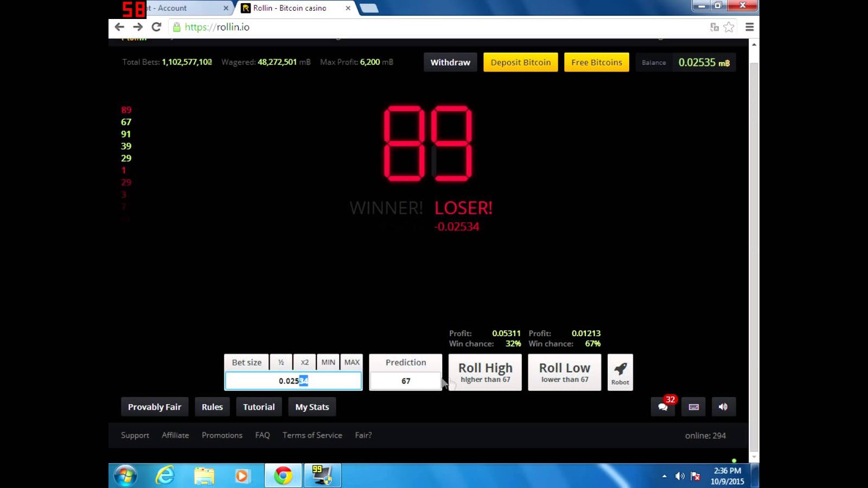Click the roll history entry 91

point(126,134)
